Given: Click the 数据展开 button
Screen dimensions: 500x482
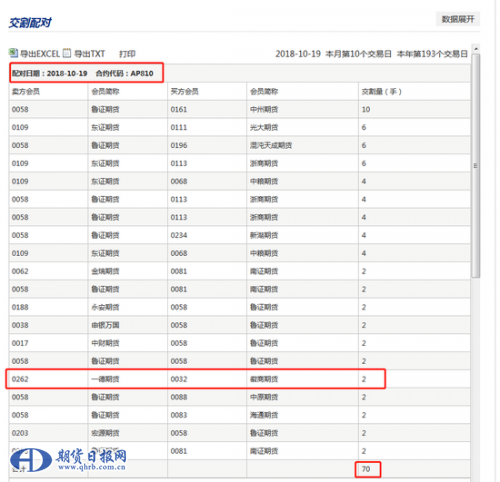Looking at the screenshot, I should click(x=458, y=19).
